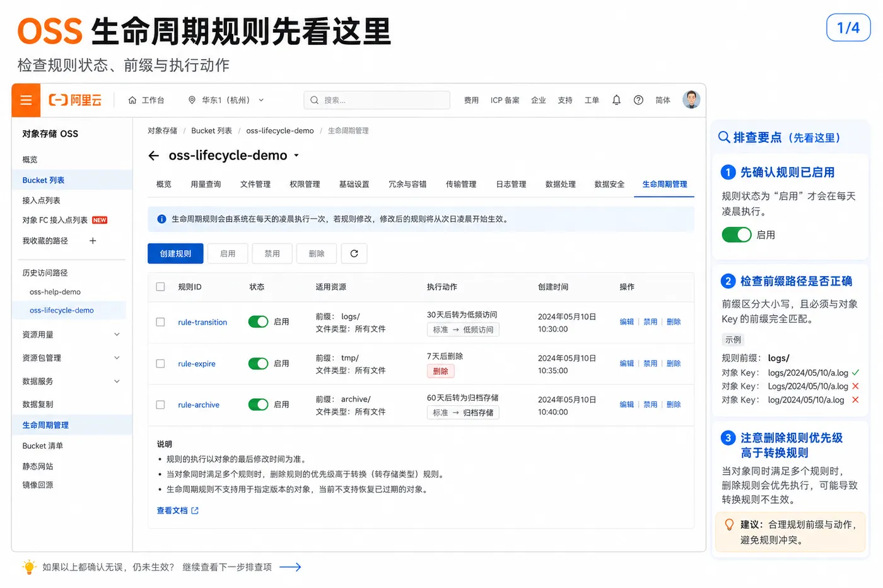Open the 权限管理 tab
The width and height of the screenshot is (883, 588).
[305, 184]
